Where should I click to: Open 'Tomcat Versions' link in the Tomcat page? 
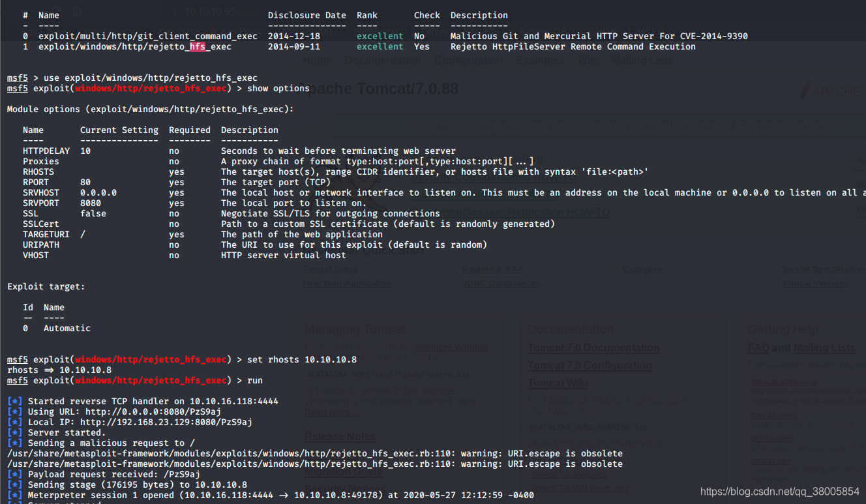815,284
